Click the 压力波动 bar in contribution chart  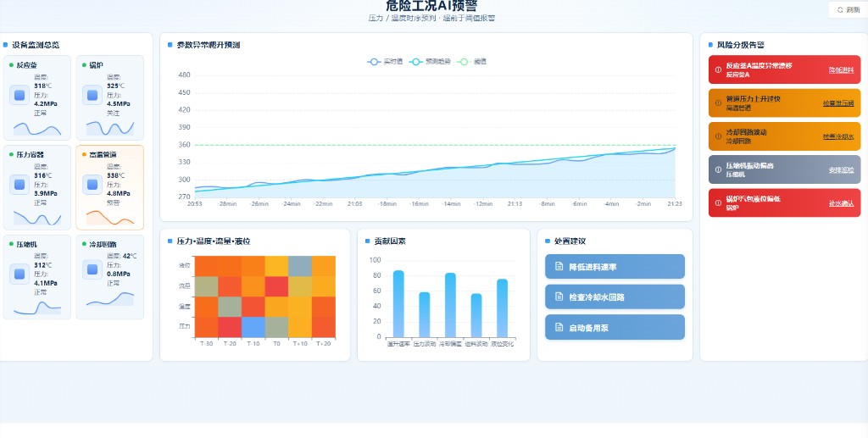(x=425, y=314)
